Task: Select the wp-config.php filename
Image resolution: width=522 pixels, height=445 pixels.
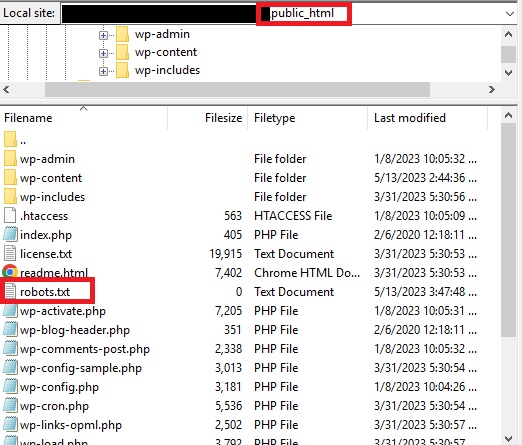Action: click(59, 387)
